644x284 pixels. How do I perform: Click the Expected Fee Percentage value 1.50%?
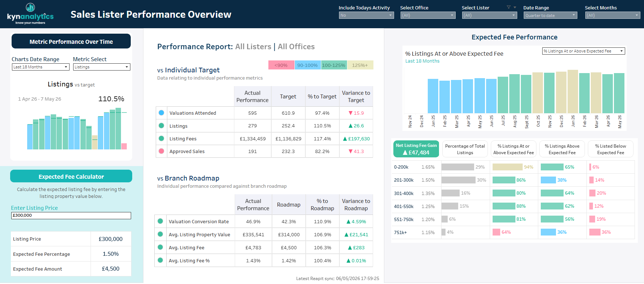pos(110,254)
